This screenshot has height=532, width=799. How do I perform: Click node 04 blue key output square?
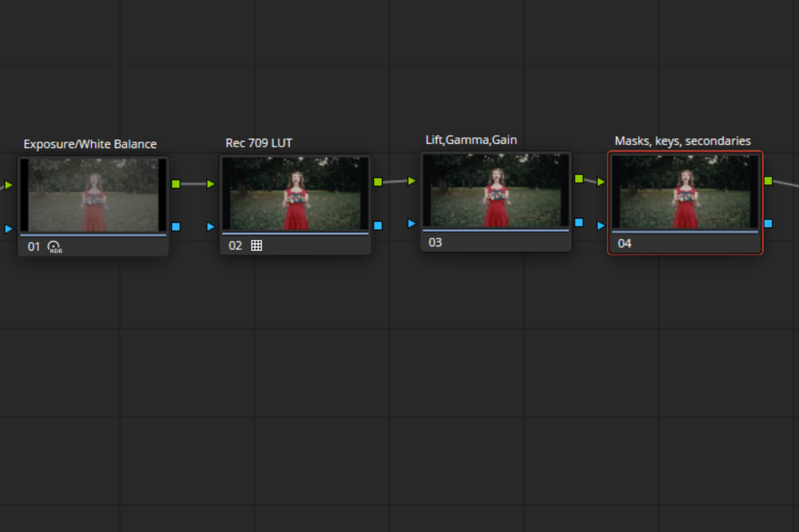[x=768, y=224]
